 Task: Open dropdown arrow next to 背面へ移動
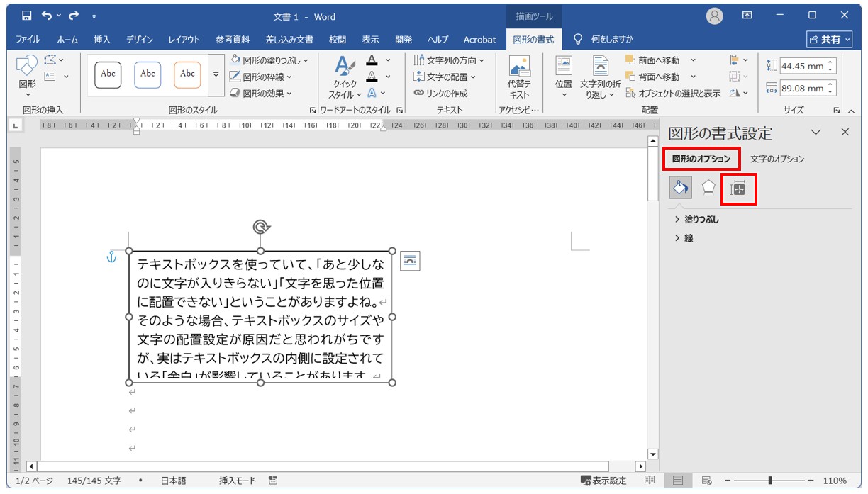(693, 77)
